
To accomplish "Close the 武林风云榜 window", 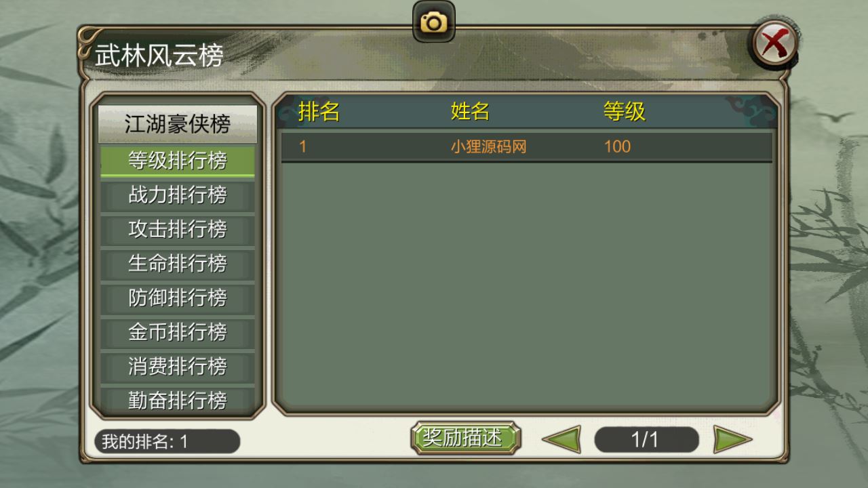I will [774, 43].
